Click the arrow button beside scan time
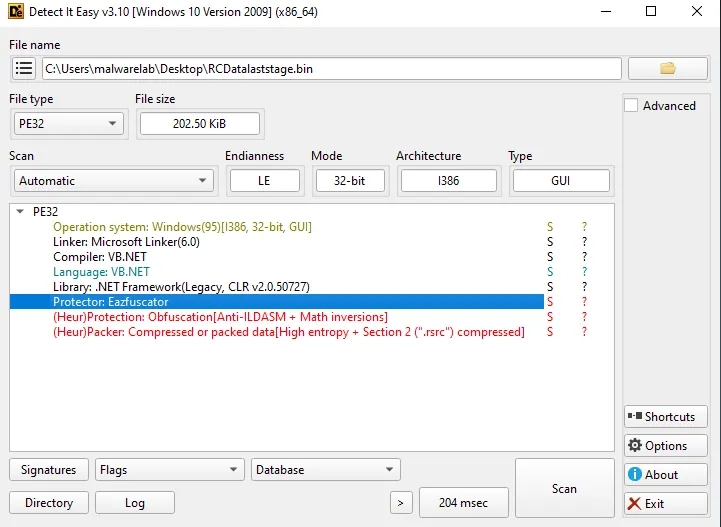Screen dimensions: 721x527 400,503
